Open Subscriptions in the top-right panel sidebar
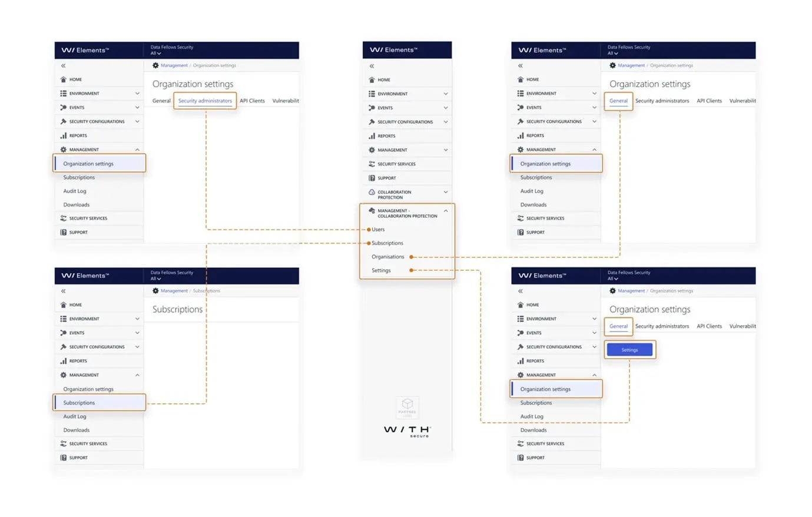812x517 pixels. [x=536, y=178]
